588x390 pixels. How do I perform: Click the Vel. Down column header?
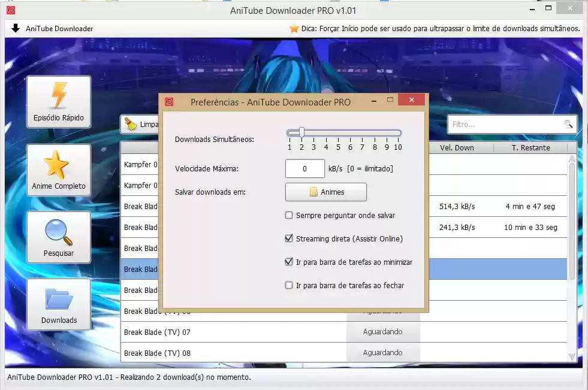coord(457,147)
